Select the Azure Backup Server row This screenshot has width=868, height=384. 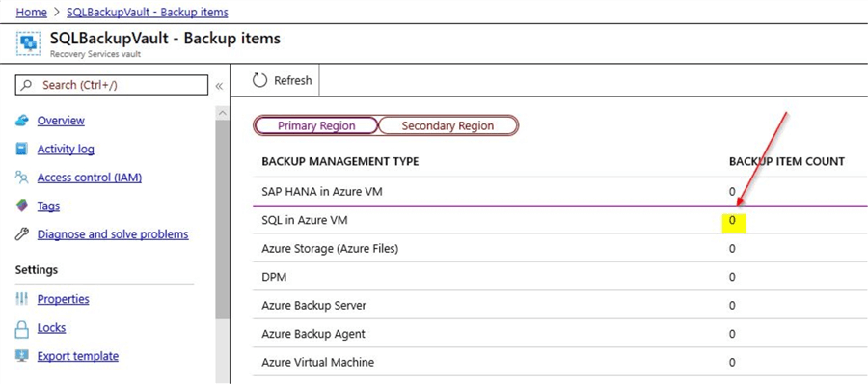click(560, 305)
